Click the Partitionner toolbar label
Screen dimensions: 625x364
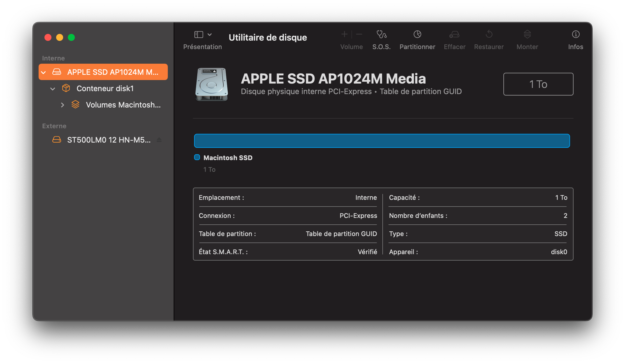pos(417,47)
